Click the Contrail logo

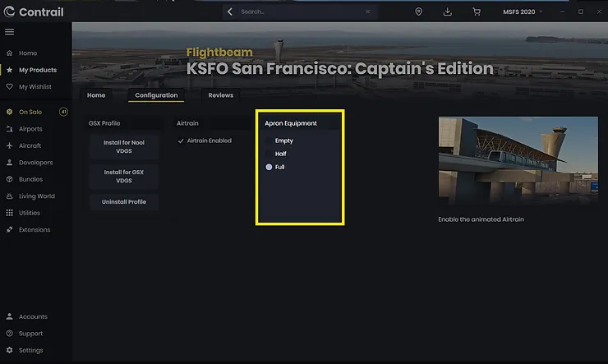pos(34,12)
